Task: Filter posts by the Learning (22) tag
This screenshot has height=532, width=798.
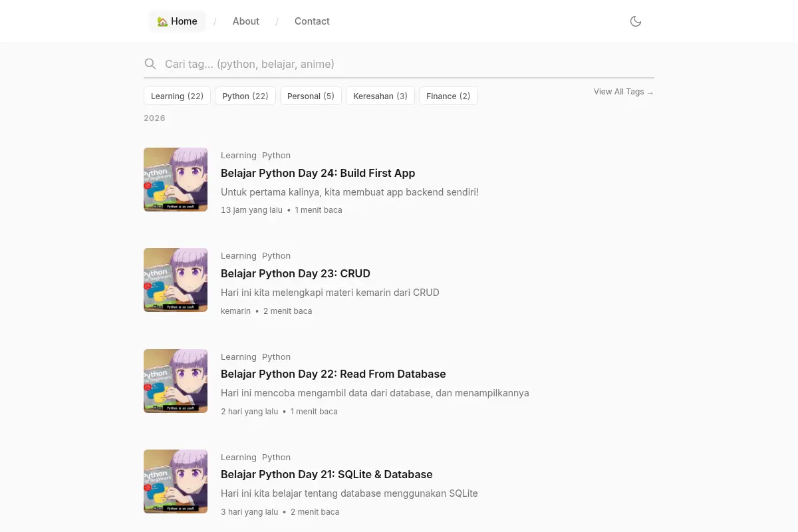Action: tap(177, 96)
